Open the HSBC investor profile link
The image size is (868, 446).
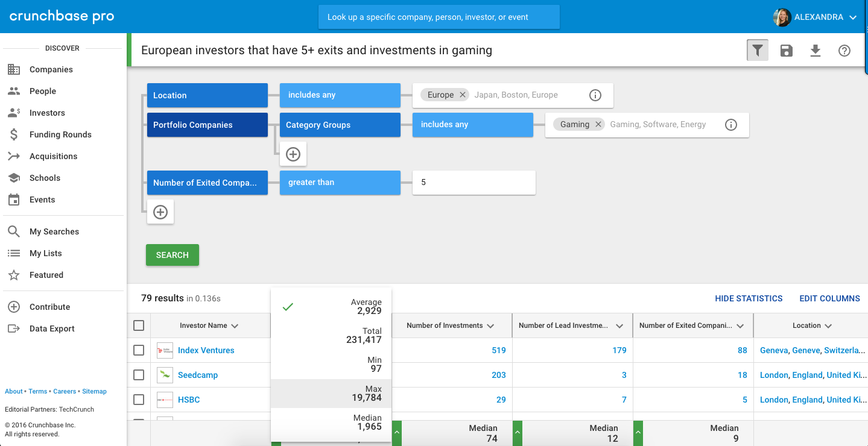pyautogui.click(x=188, y=399)
